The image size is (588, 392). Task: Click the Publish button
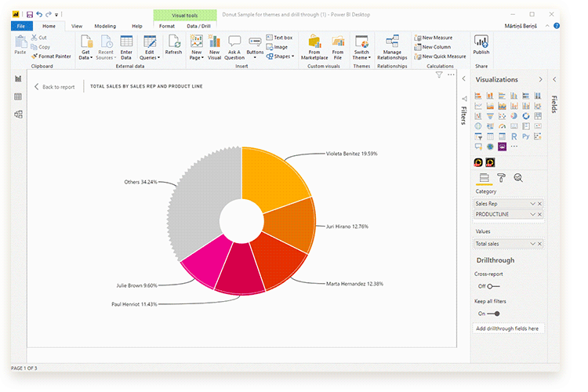[x=481, y=44]
